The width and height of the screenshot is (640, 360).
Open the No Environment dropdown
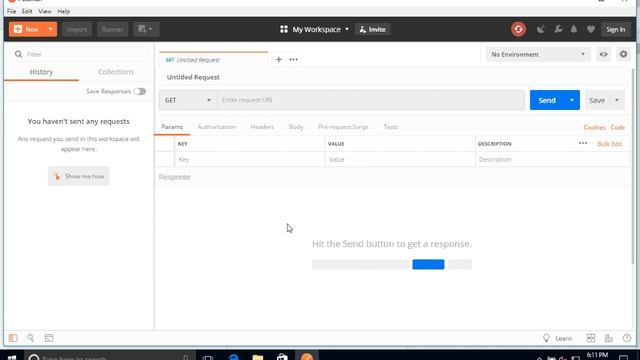538,54
